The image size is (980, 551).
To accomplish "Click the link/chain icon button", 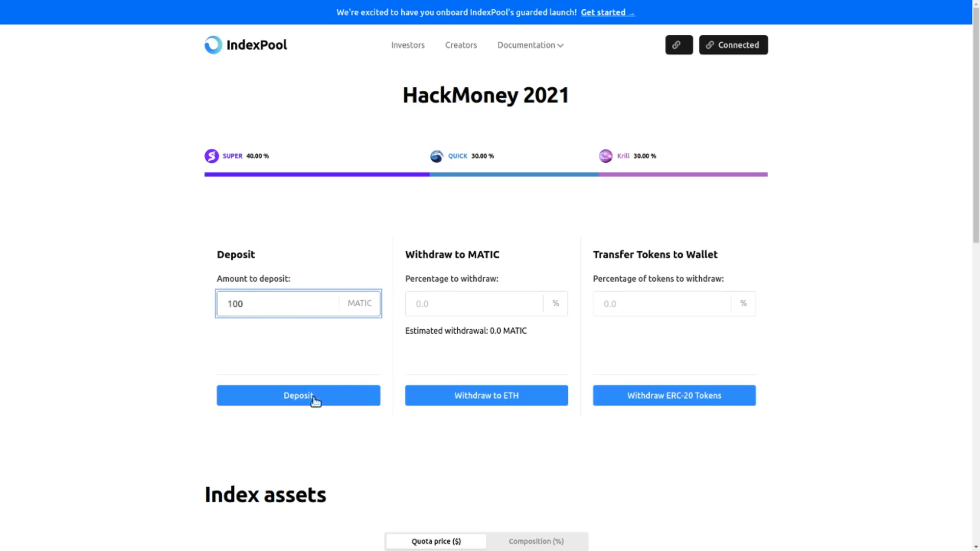I will pos(678,44).
